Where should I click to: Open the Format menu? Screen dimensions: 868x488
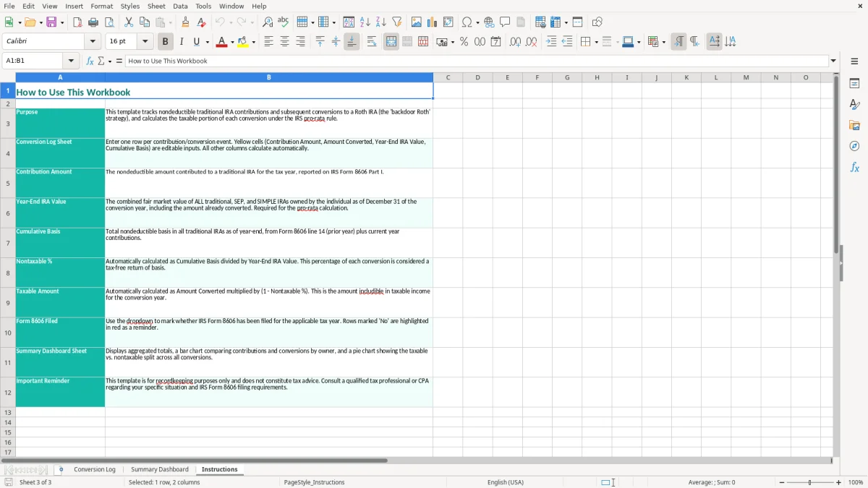(101, 6)
